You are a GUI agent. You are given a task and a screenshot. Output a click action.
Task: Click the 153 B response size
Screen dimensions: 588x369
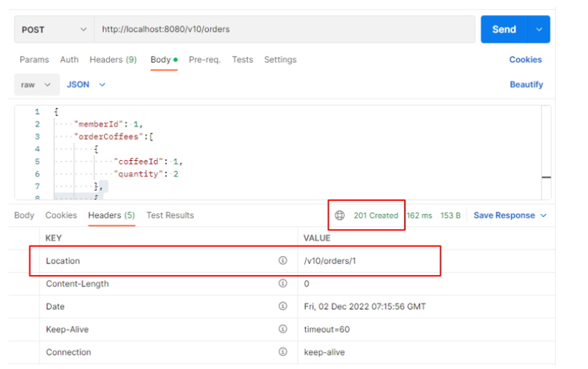(450, 215)
